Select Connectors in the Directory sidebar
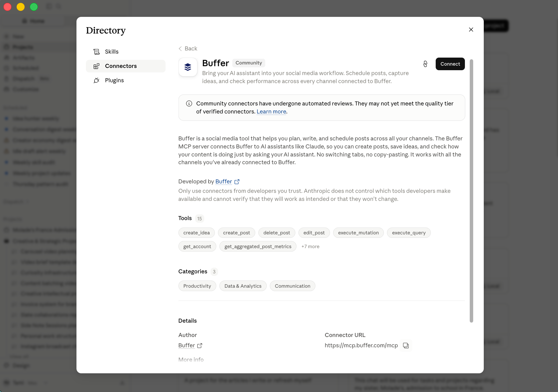558x392 pixels. [x=125, y=66]
